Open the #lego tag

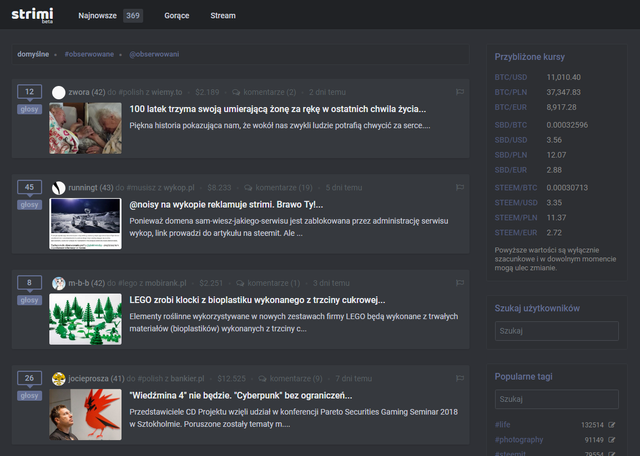coord(127,283)
